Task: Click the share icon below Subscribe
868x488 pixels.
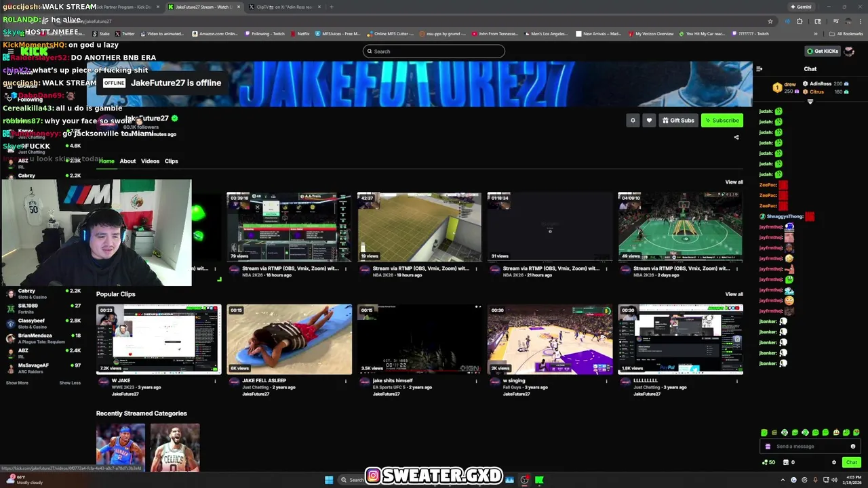Action: pos(736,137)
